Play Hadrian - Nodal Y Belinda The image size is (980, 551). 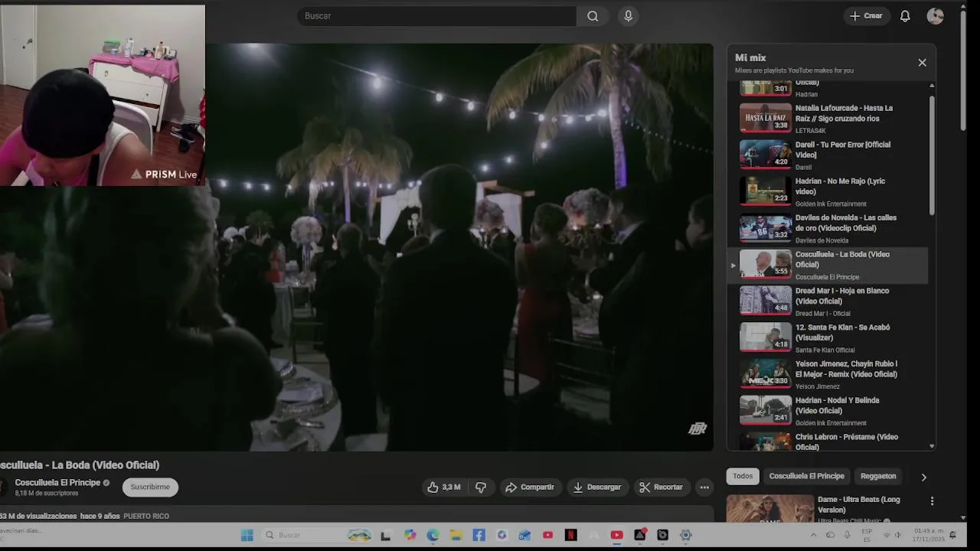(x=827, y=412)
